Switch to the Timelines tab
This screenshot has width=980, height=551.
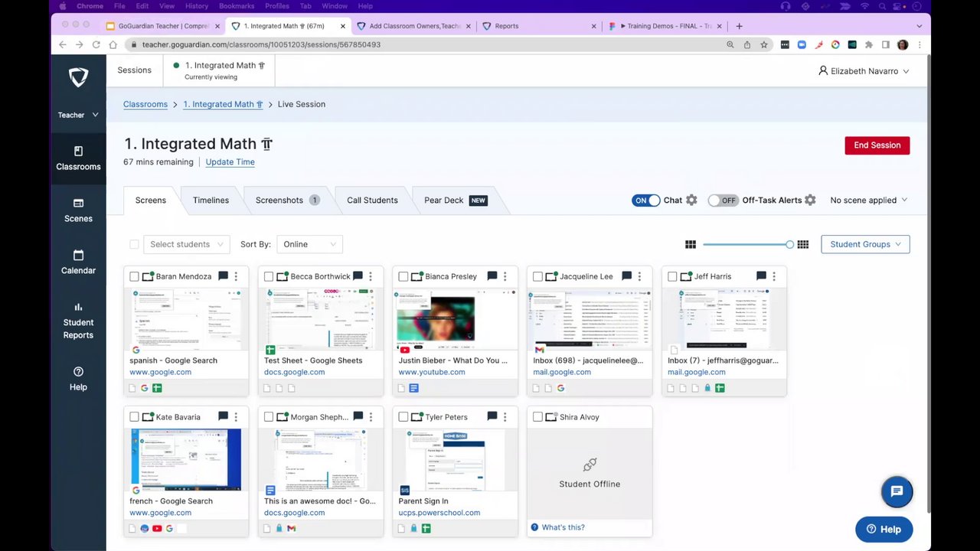[211, 200]
